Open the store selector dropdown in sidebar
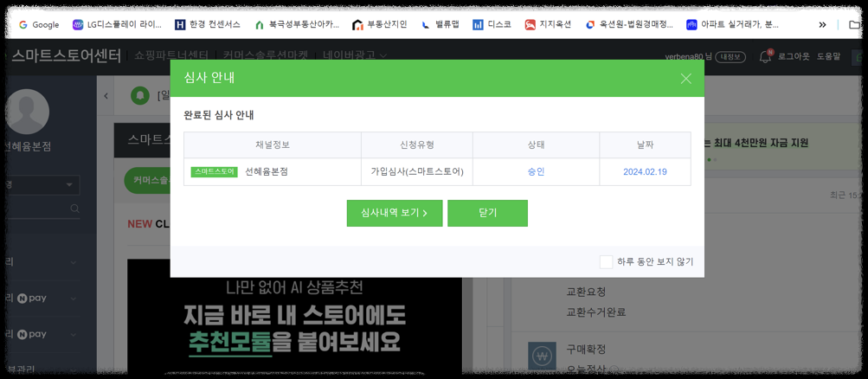The width and height of the screenshot is (868, 379). [x=42, y=185]
